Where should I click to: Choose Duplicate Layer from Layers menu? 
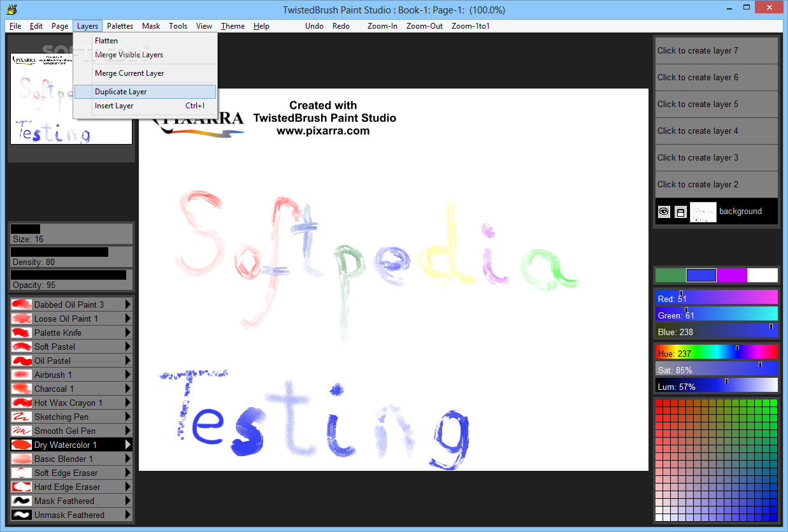[145, 92]
